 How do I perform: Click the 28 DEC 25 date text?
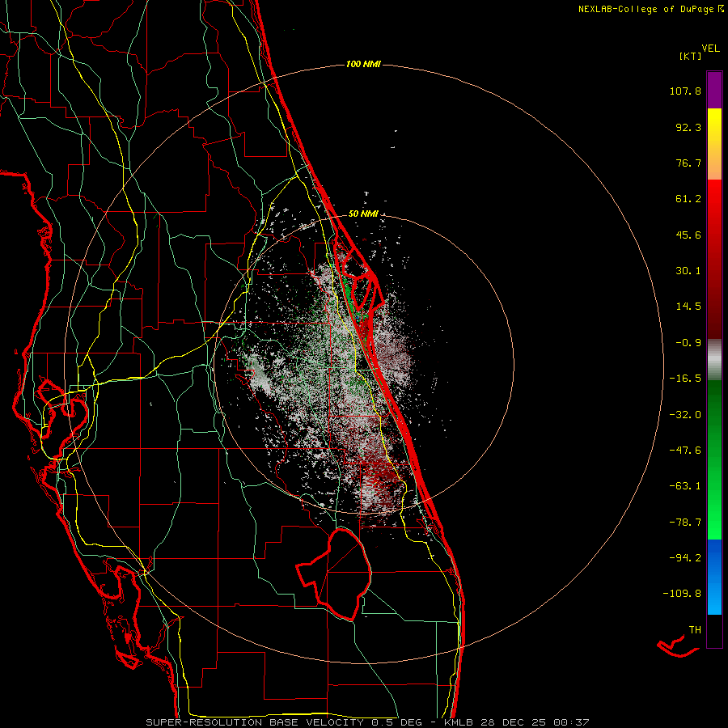513,722
